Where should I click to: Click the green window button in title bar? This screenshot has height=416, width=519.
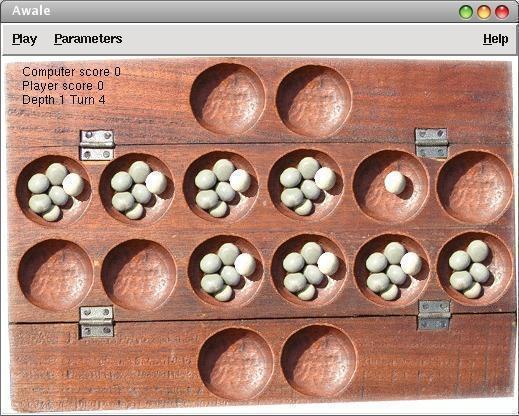coord(466,12)
